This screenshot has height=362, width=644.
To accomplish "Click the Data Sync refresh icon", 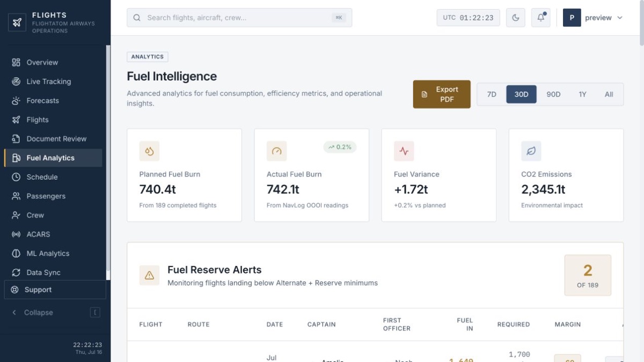I will (16, 272).
